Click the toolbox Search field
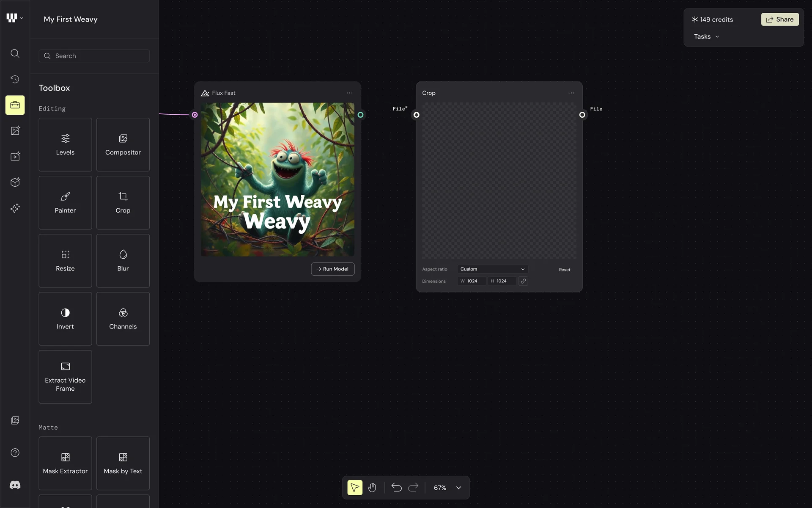 [x=94, y=56]
